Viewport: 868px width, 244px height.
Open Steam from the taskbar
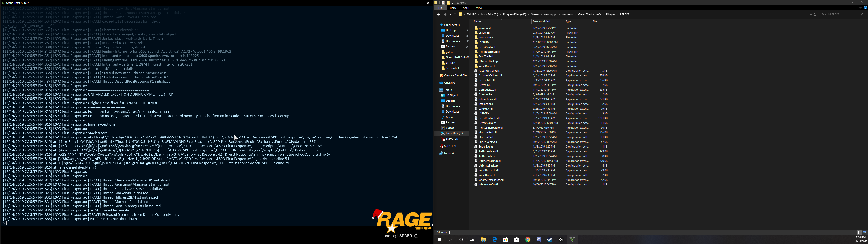click(550, 240)
